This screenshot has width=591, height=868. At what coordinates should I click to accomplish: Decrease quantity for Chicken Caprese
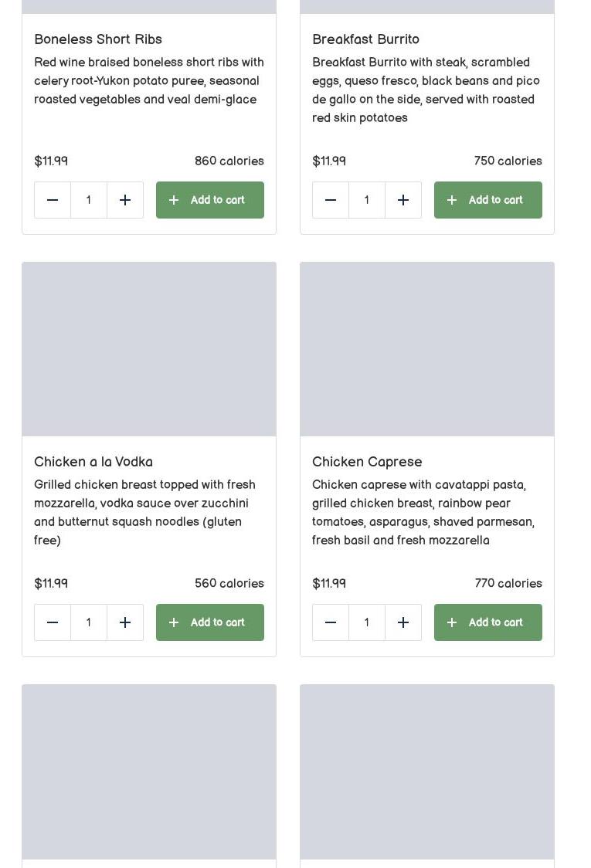[x=331, y=622]
